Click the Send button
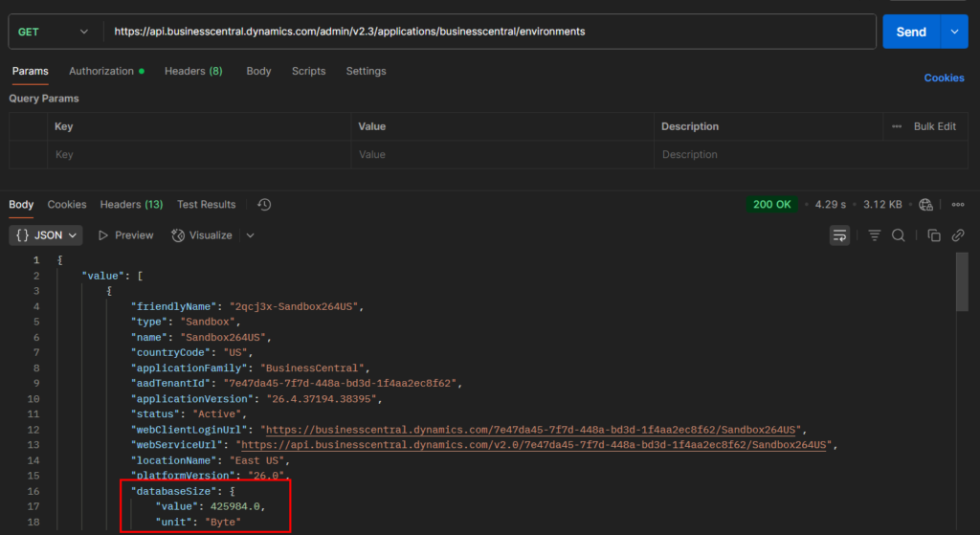980x535 pixels. [910, 32]
